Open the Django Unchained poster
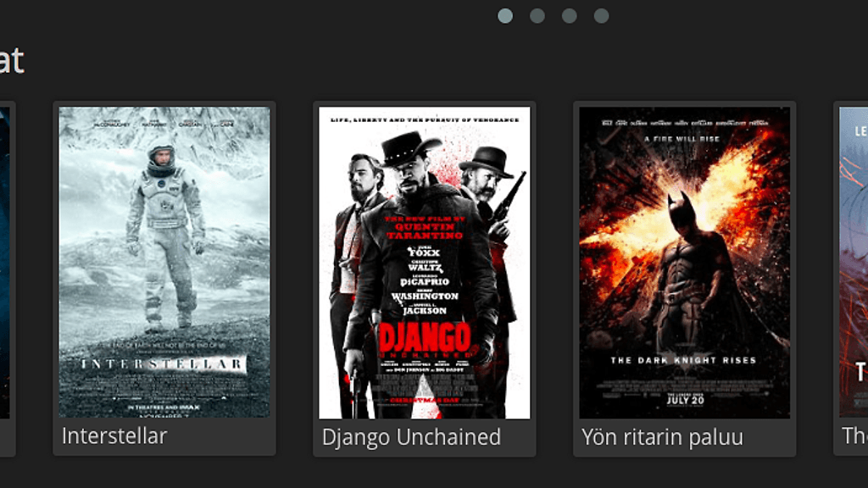 pyautogui.click(x=425, y=263)
